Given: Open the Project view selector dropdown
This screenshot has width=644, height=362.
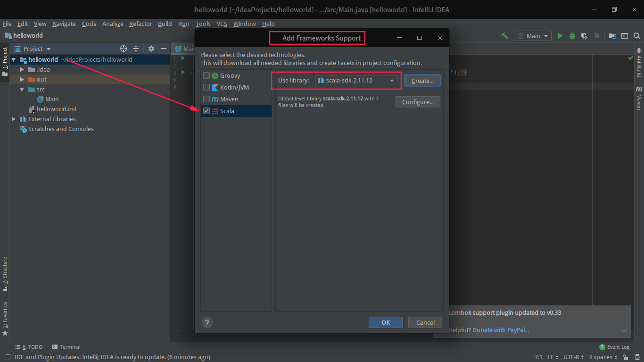Looking at the screenshot, I should tap(33, 49).
